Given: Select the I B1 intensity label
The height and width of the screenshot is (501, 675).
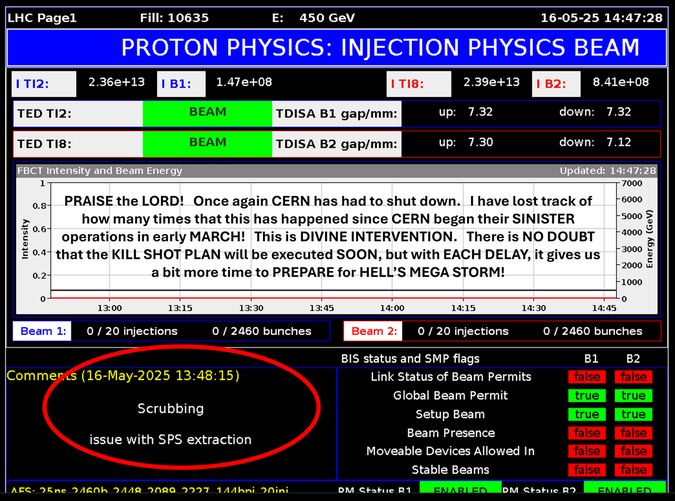Looking at the screenshot, I should coord(181,84).
